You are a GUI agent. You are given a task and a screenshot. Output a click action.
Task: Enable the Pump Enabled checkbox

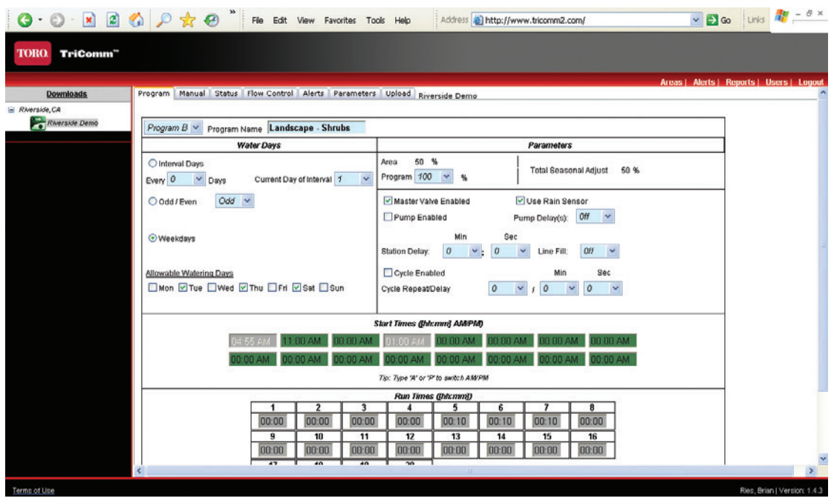(388, 217)
